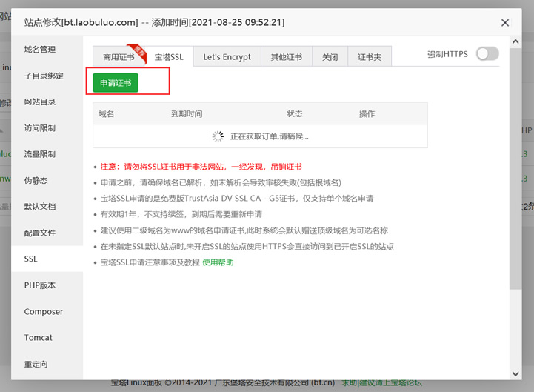The image size is (534, 392).
Task: Toggle the 强制HTTPS switch
Action: (x=487, y=54)
